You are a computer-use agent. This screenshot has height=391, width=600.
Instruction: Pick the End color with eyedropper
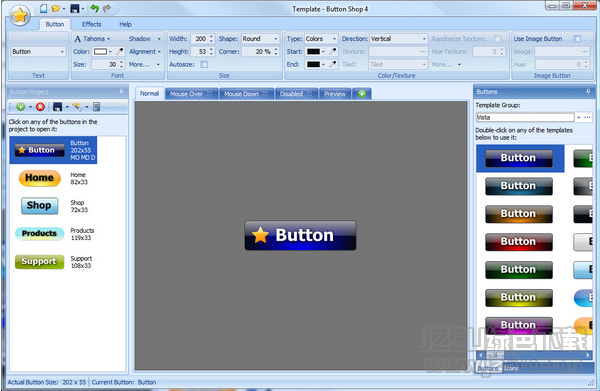[333, 64]
